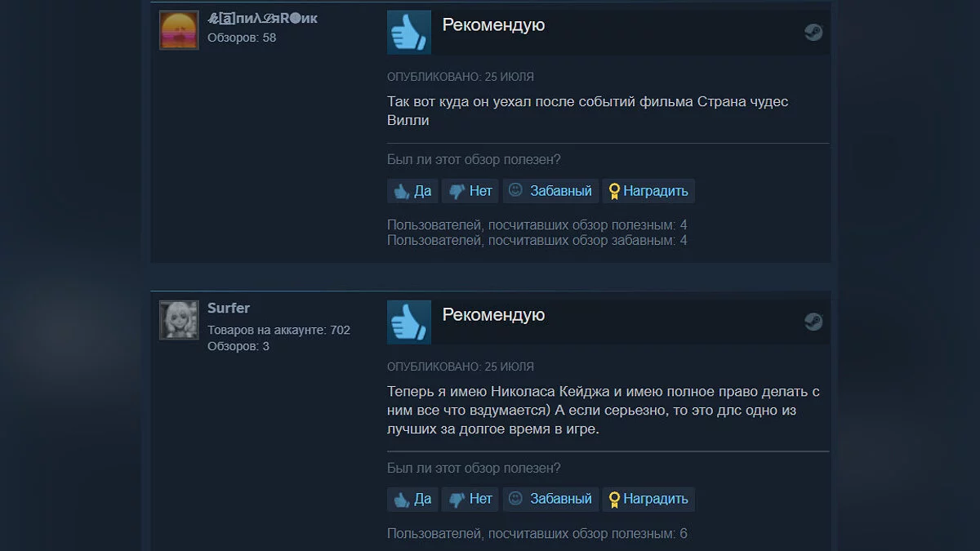Screen dimensions: 980x551
Task: Vote Нет on Surfer's review
Action: point(470,499)
